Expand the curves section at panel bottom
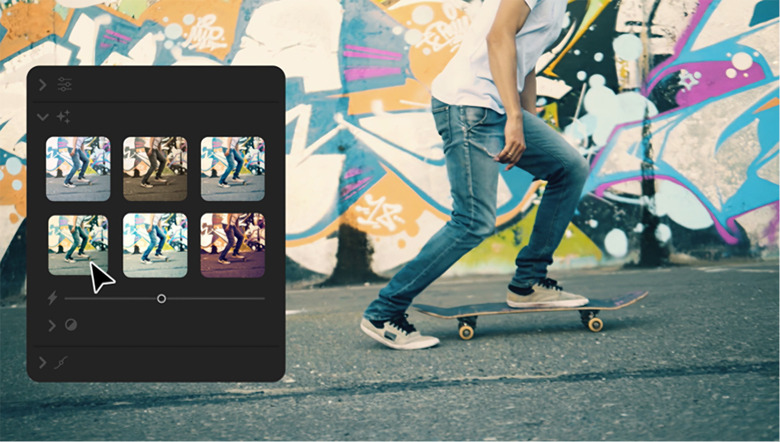 pyautogui.click(x=43, y=362)
